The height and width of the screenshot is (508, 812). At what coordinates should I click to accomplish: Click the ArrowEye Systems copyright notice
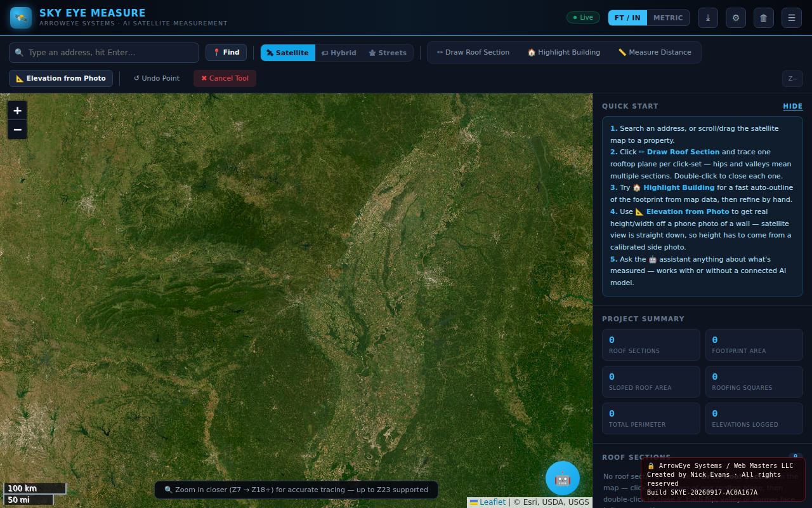pos(723,479)
